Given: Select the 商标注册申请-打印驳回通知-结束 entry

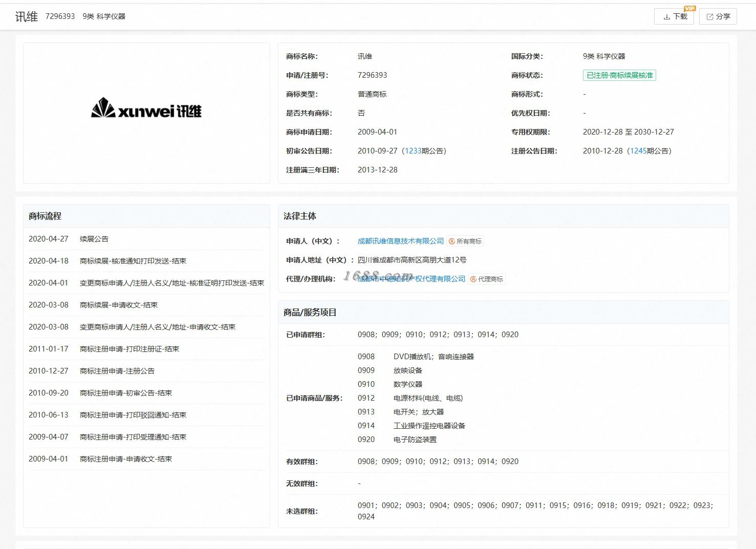Looking at the screenshot, I should [146, 415].
